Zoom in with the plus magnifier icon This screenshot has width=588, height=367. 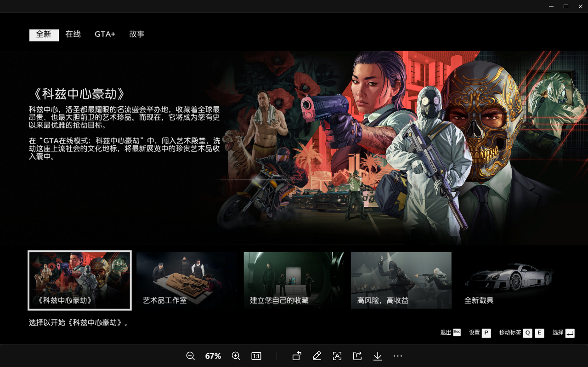click(236, 356)
